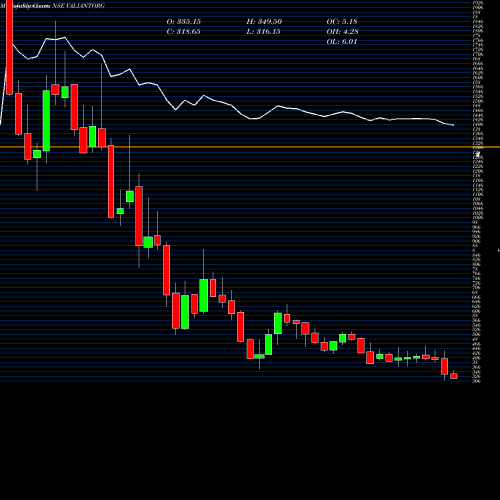Click the 'OH: 4.28' value
This screenshot has width=500, height=500.
click(342, 32)
